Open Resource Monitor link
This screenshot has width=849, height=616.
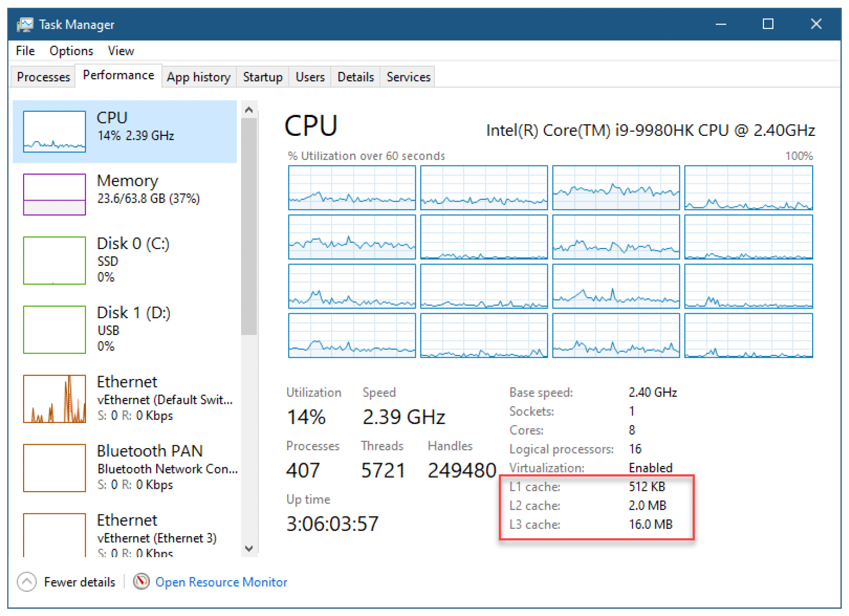point(221,582)
